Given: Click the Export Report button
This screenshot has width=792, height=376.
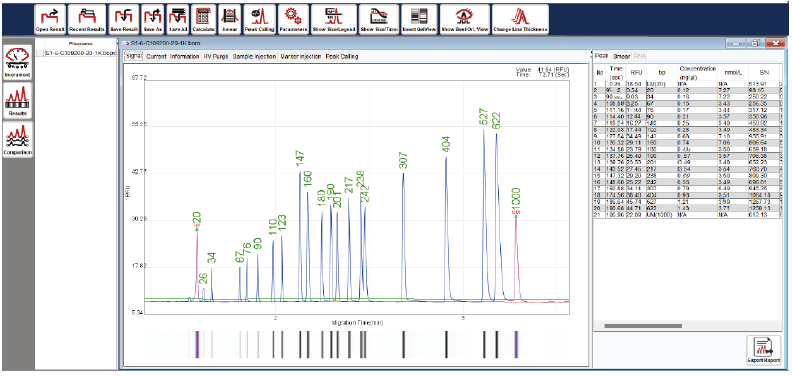Looking at the screenshot, I should [x=763, y=351].
